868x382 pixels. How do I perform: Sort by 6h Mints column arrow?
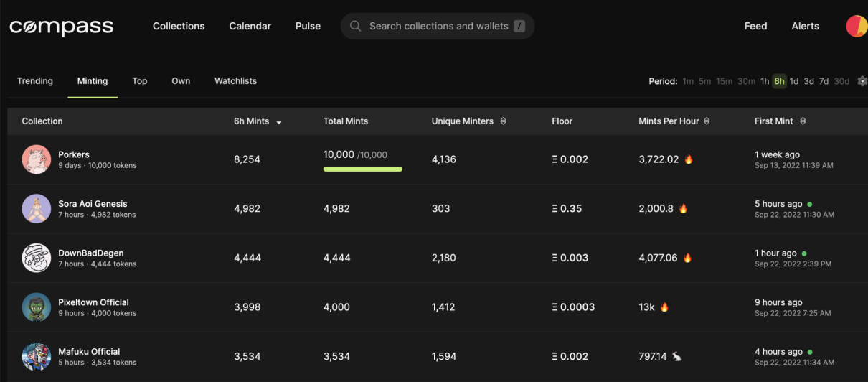(279, 122)
